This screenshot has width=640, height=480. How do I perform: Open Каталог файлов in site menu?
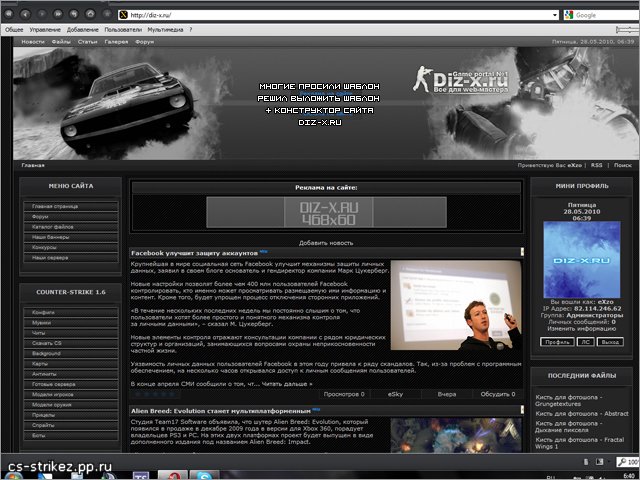pos(71,227)
